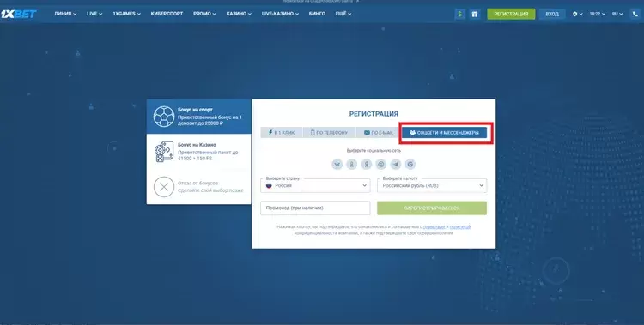Focus the promo code input field

[315, 208]
